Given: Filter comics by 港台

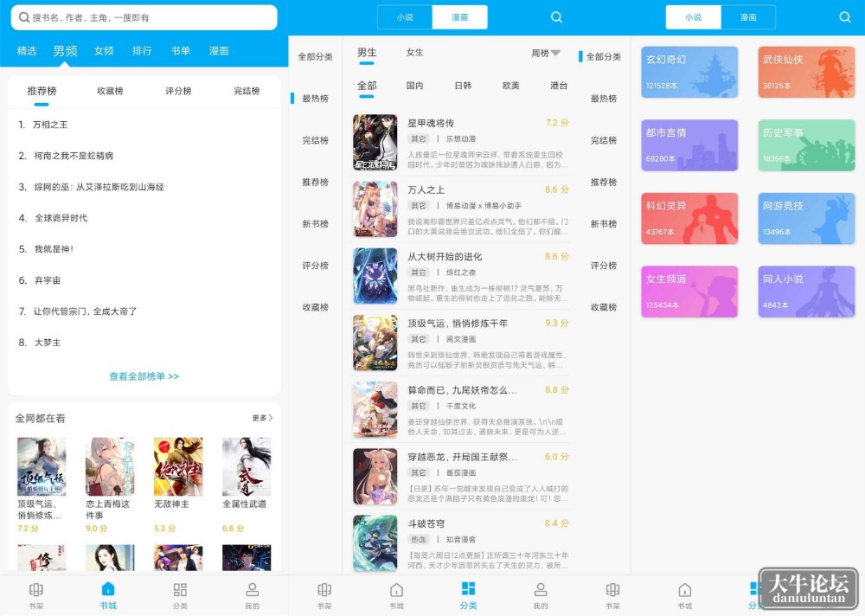Looking at the screenshot, I should 559,86.
